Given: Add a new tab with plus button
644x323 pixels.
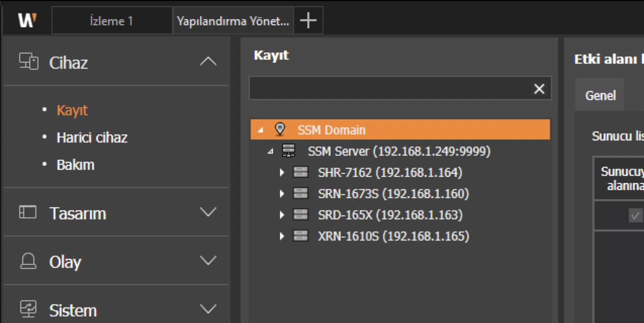Looking at the screenshot, I should (308, 21).
